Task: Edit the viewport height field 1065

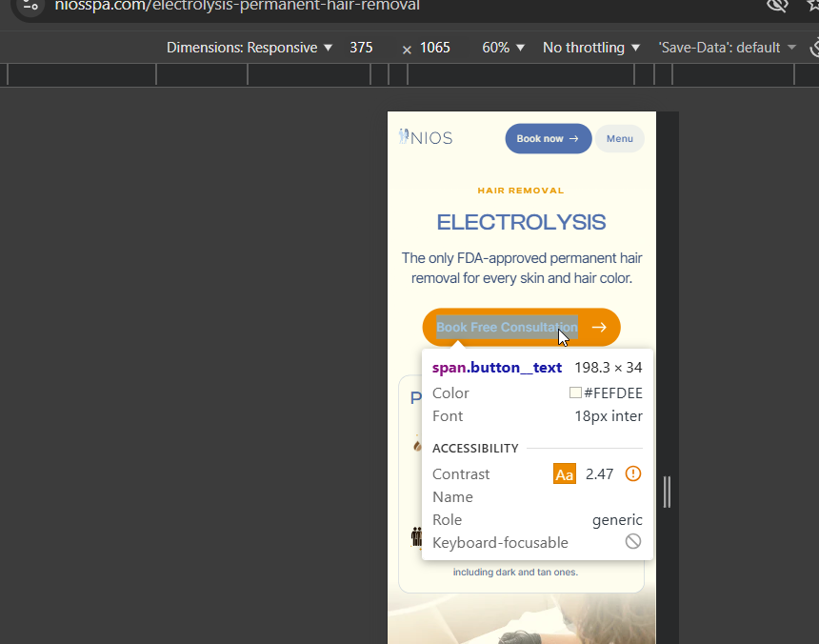Action: [435, 48]
